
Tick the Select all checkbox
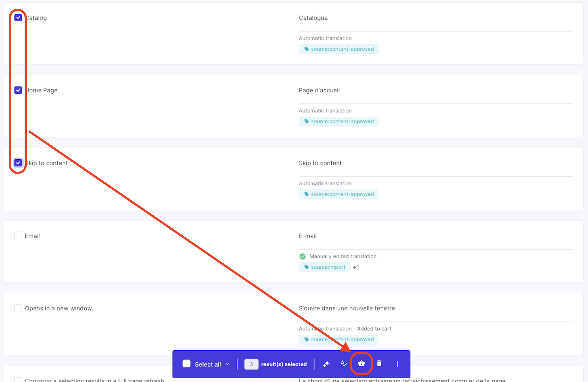tap(186, 364)
